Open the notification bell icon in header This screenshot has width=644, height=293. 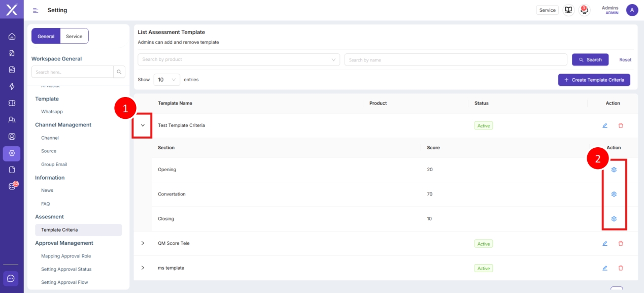(x=584, y=10)
